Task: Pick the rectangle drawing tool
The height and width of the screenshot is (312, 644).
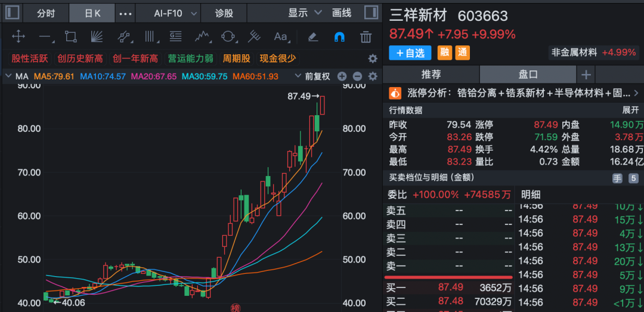Action: (70, 36)
